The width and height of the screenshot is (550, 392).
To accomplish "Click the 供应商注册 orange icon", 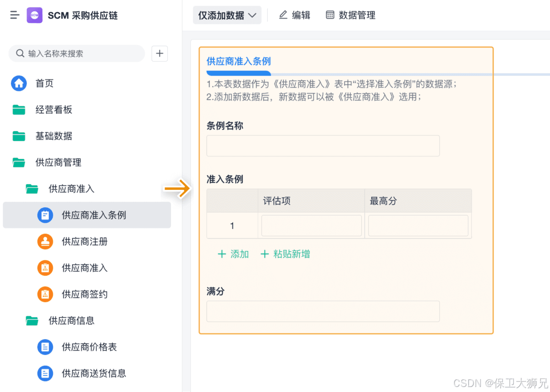I will (x=45, y=242).
